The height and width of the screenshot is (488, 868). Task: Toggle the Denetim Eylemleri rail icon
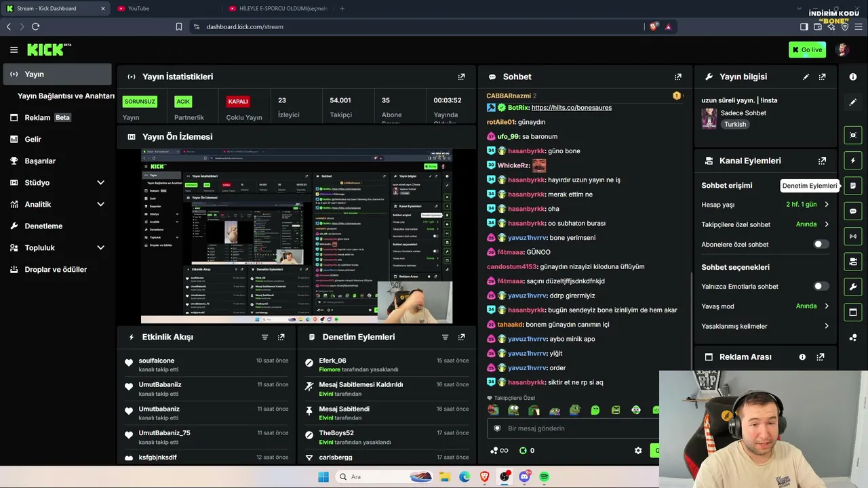tap(853, 186)
